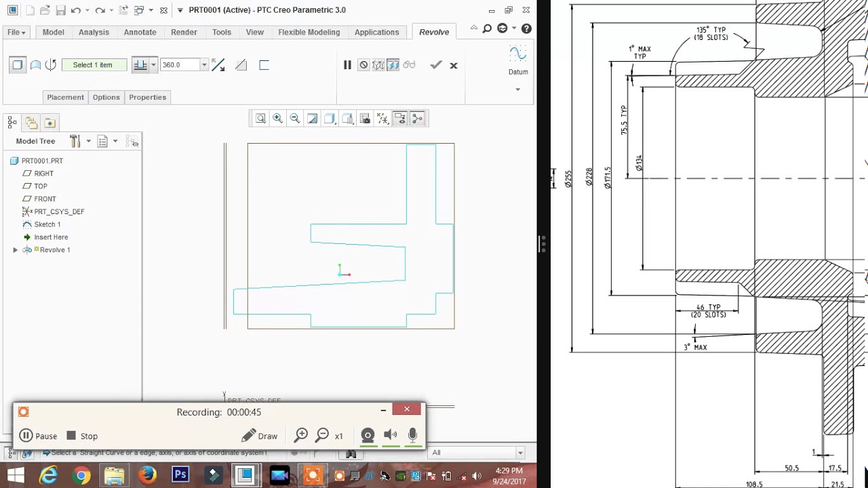Toggle the Spin Center icon

[x=417, y=119]
